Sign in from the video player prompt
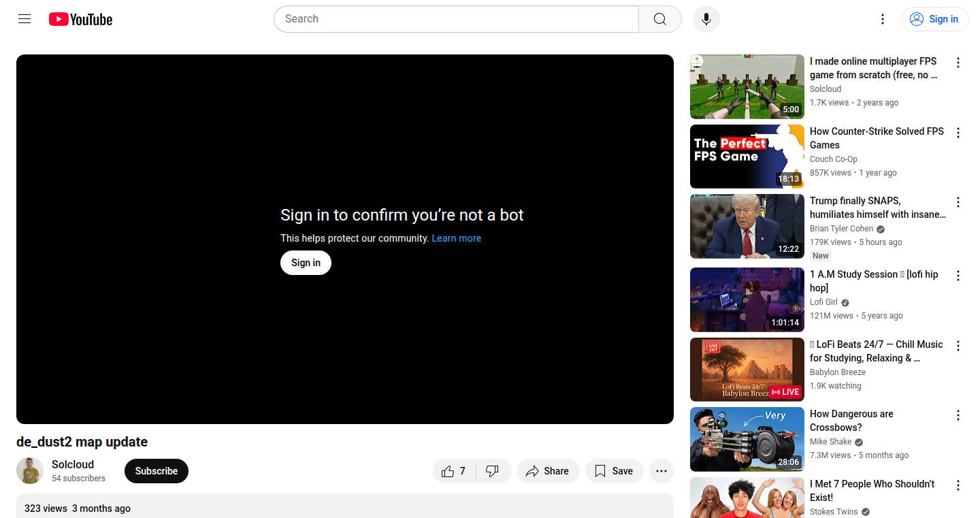 (x=306, y=263)
